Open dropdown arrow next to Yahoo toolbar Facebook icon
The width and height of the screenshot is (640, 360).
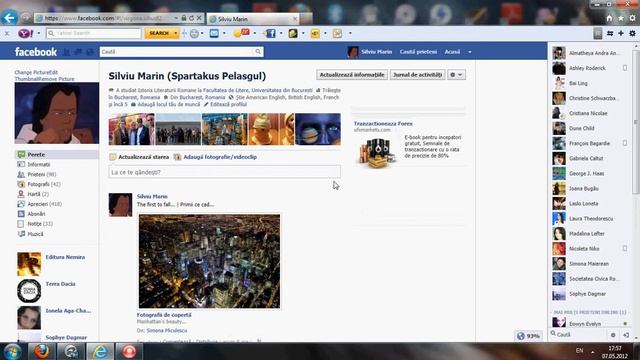281,33
